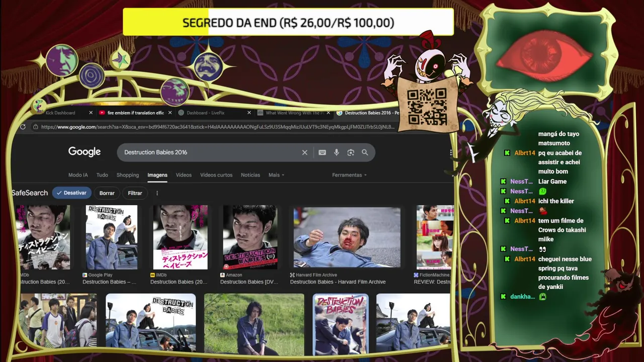Click chat message Liar Game
This screenshot has height=362, width=644.
pos(552,182)
